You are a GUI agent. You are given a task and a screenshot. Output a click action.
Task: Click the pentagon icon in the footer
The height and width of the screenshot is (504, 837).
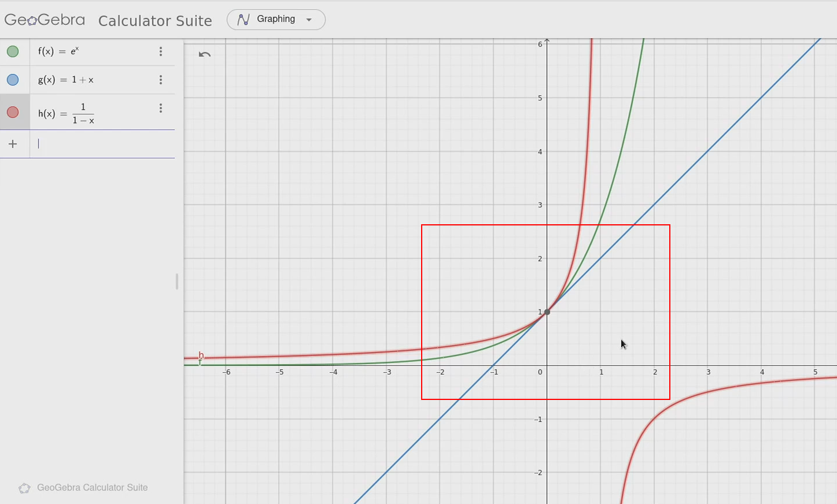(x=24, y=488)
